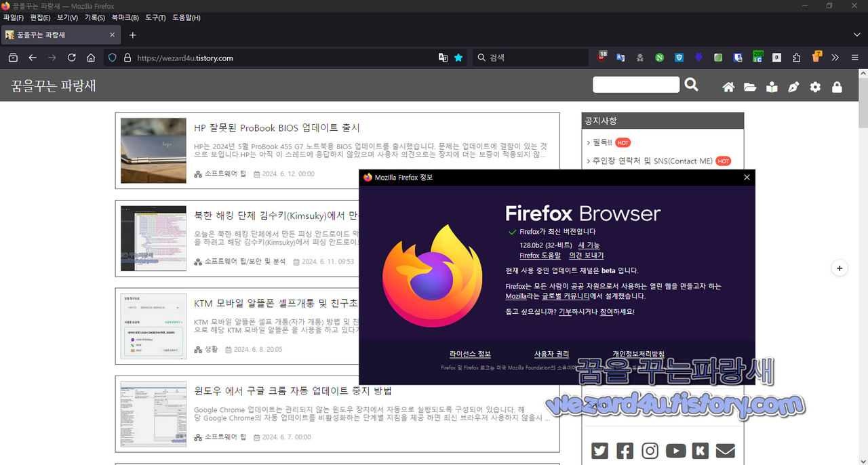Click the blog's white search input field
Image resolution: width=868 pixels, height=465 pixels.
tap(636, 85)
